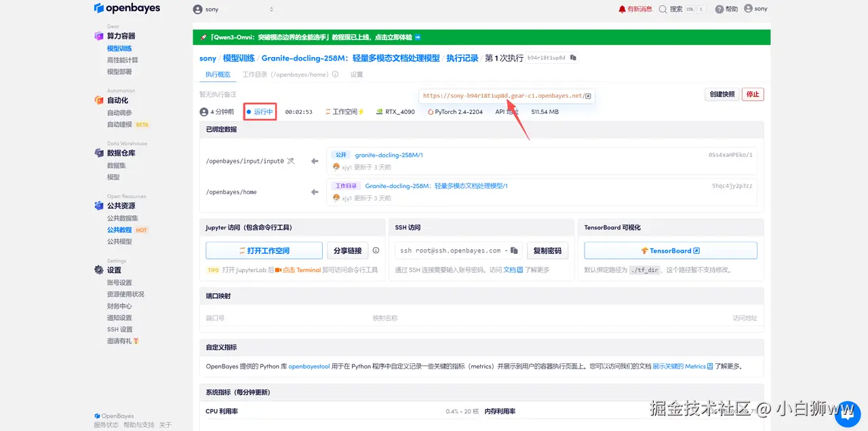This screenshot has width=868, height=431.
Task: Click the SSH command field
Action: 458,250
